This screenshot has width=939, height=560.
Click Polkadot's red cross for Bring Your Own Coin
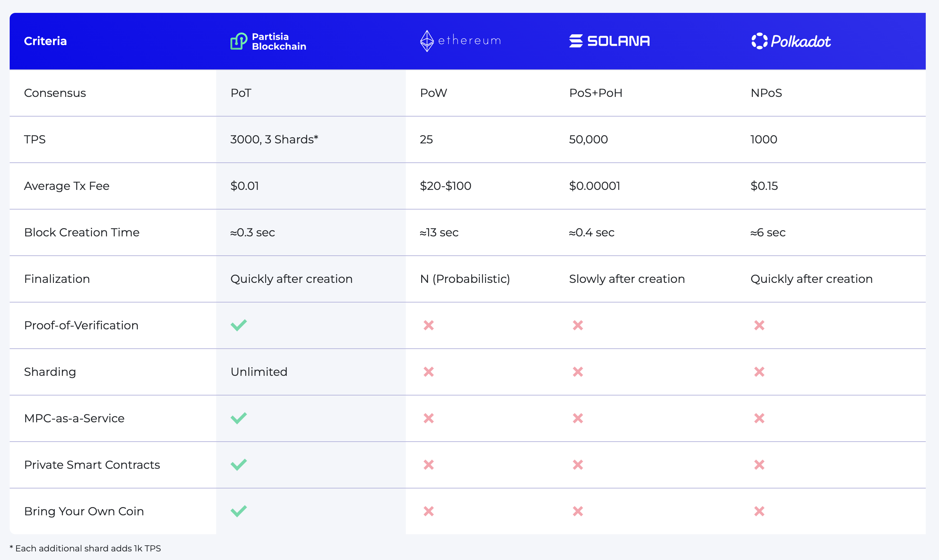click(x=759, y=511)
